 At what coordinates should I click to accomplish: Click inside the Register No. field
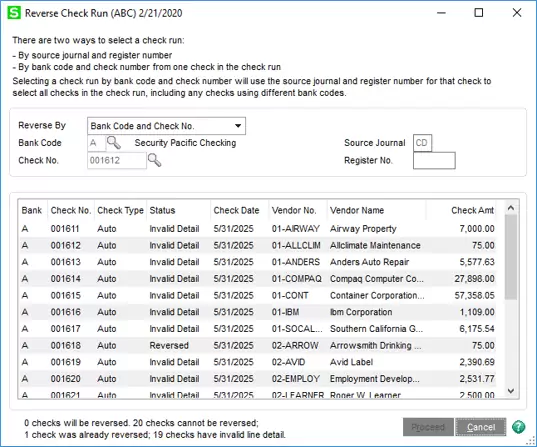pos(434,160)
